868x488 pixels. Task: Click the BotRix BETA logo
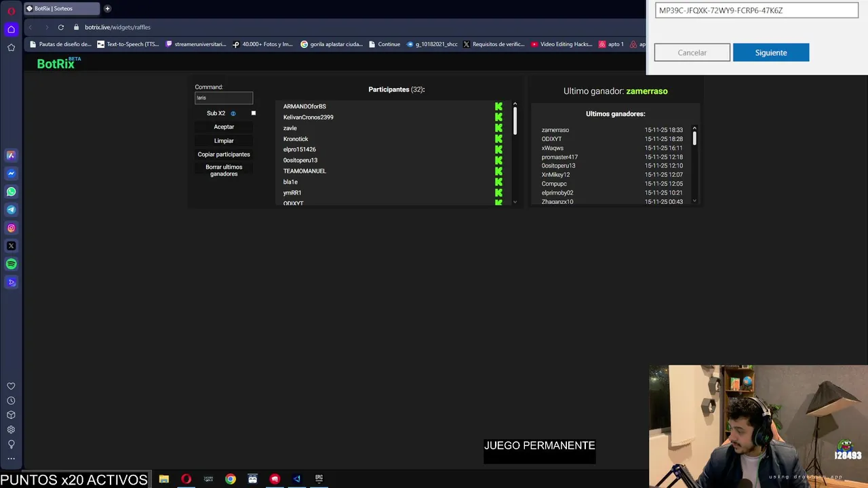click(59, 63)
